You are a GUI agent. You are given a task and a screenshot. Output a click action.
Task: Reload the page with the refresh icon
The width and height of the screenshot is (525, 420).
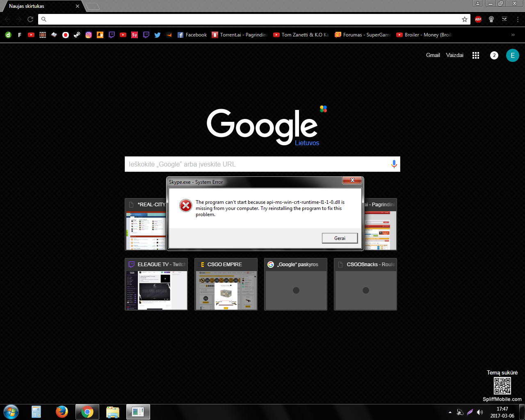[30, 19]
